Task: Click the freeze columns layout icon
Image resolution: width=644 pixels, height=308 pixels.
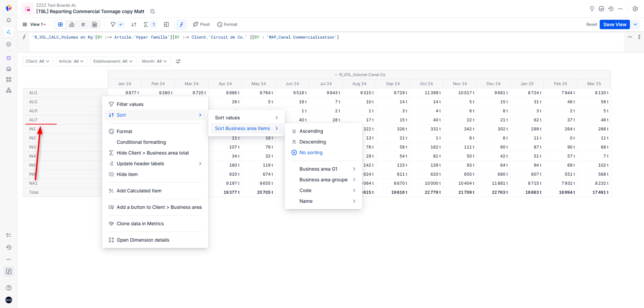Action: 166,24
